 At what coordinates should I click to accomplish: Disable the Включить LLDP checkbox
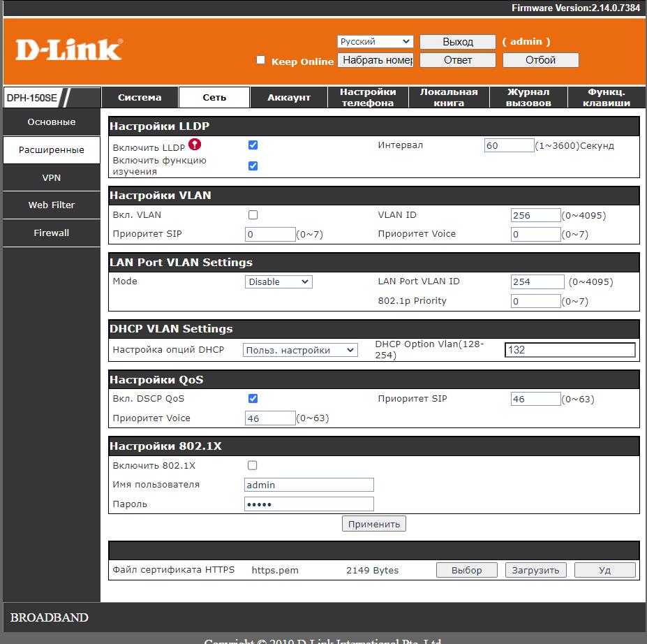[x=253, y=145]
